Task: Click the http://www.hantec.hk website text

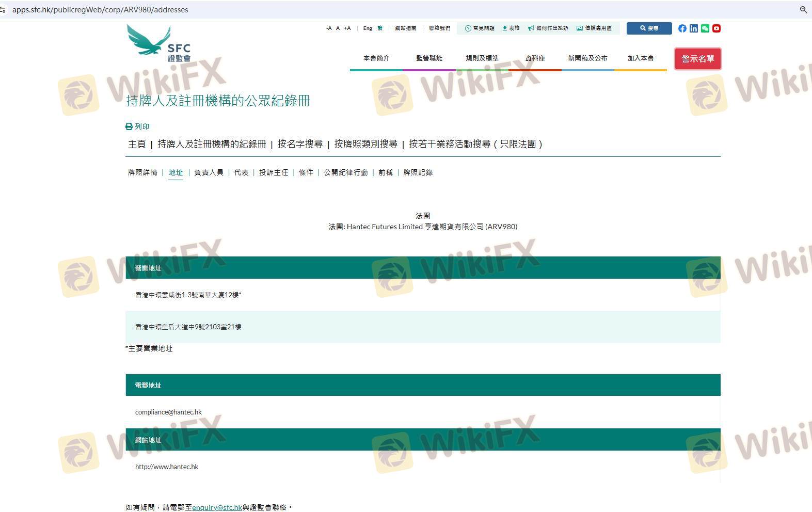Action: click(167, 467)
